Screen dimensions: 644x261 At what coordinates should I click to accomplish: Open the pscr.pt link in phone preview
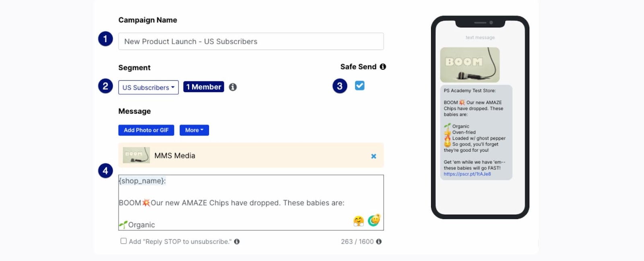(x=467, y=174)
